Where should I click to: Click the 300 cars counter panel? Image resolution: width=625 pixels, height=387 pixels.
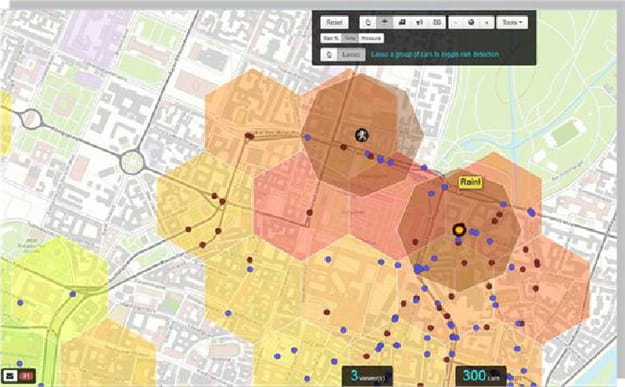tap(481, 376)
